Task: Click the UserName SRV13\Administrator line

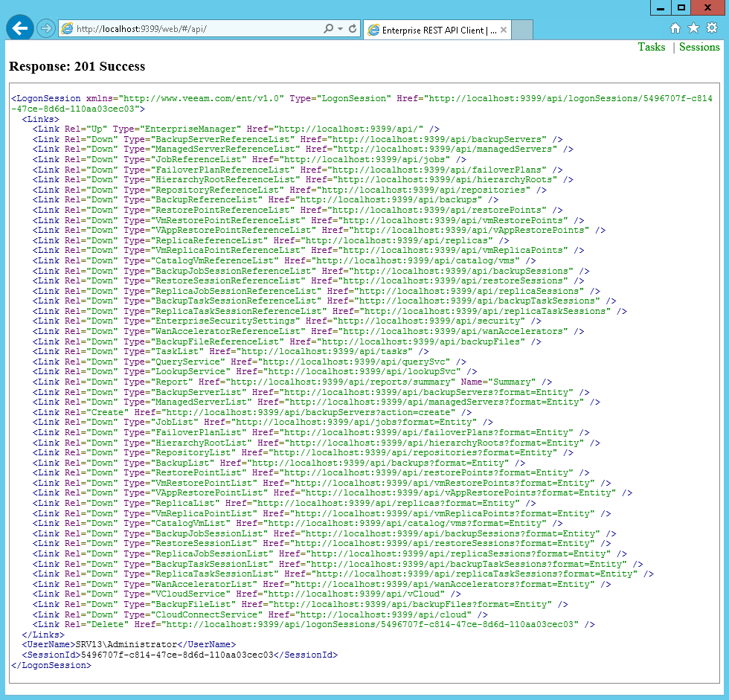Action: [x=129, y=645]
